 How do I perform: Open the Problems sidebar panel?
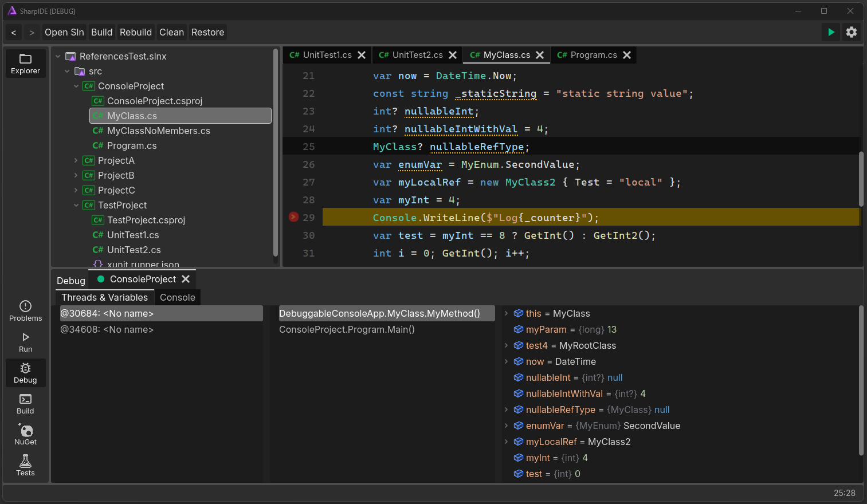pos(25,311)
